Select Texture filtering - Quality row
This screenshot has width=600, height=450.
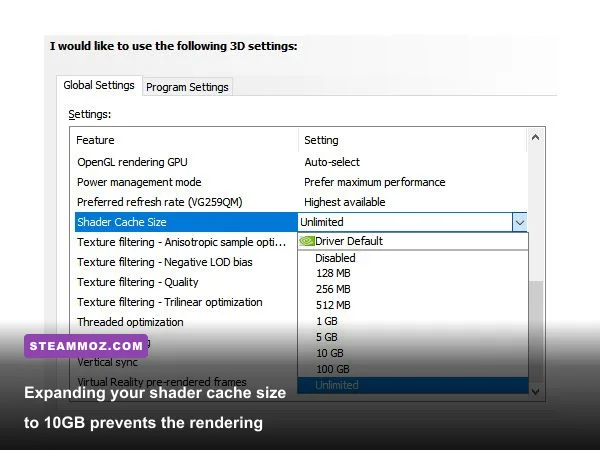[x=186, y=282]
